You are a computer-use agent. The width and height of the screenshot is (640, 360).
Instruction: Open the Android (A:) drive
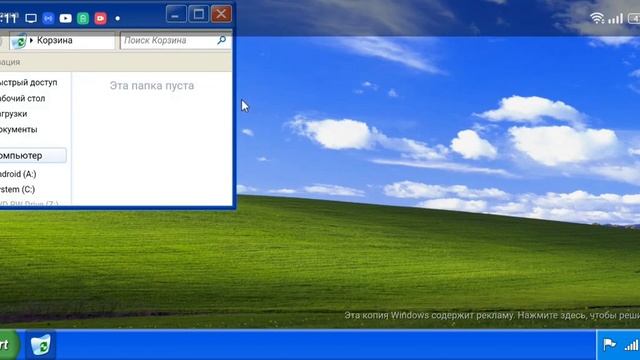(x=18, y=174)
